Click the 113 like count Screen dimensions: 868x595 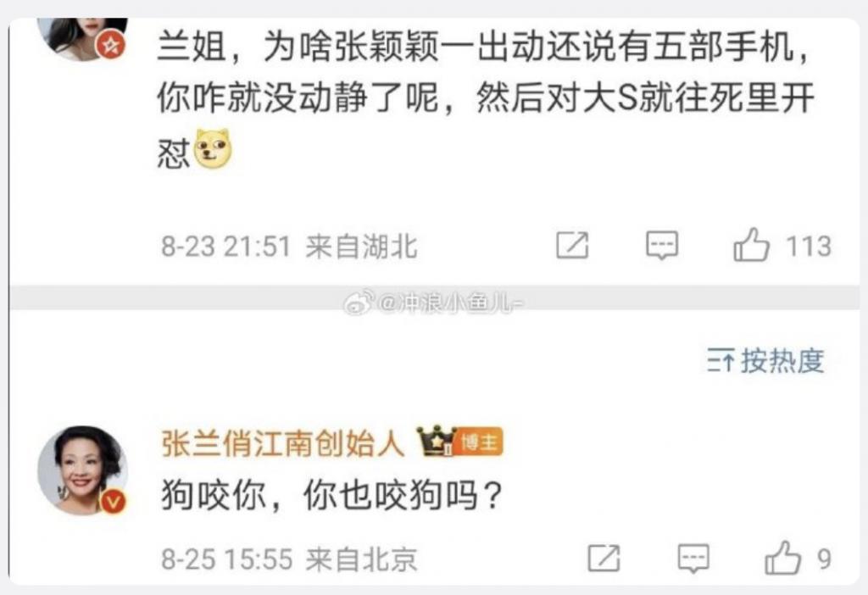tap(810, 247)
